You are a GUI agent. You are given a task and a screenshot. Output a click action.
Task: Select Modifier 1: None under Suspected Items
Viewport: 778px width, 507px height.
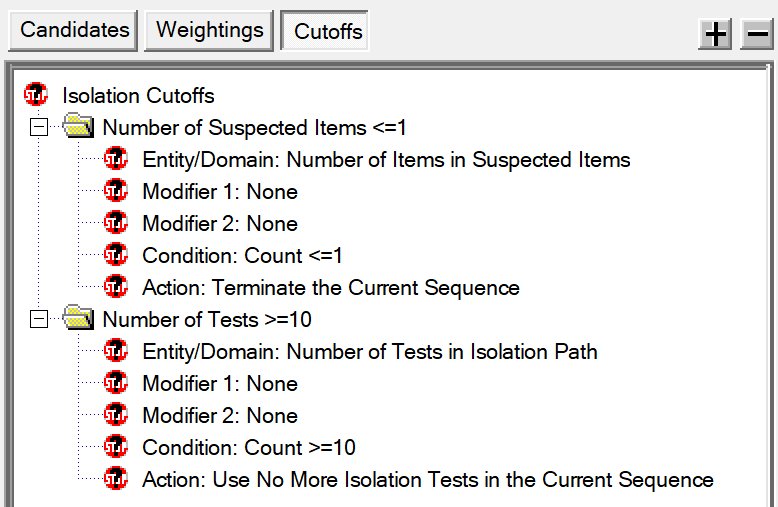click(x=220, y=191)
